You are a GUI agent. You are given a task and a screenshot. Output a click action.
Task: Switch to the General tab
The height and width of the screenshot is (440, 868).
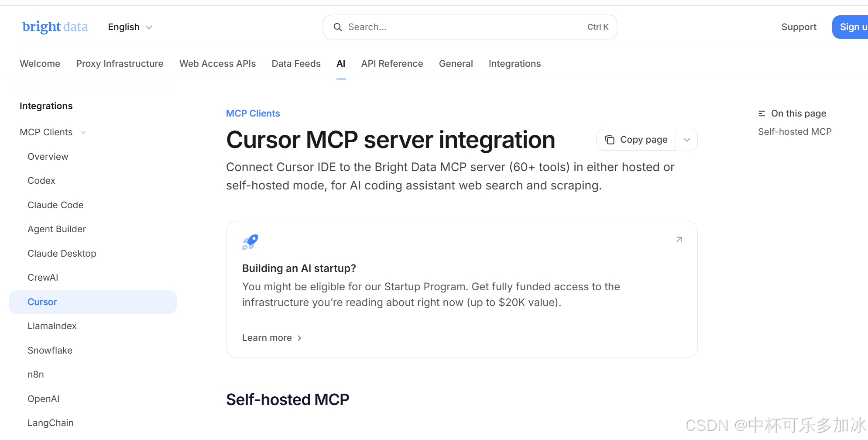[x=456, y=64]
